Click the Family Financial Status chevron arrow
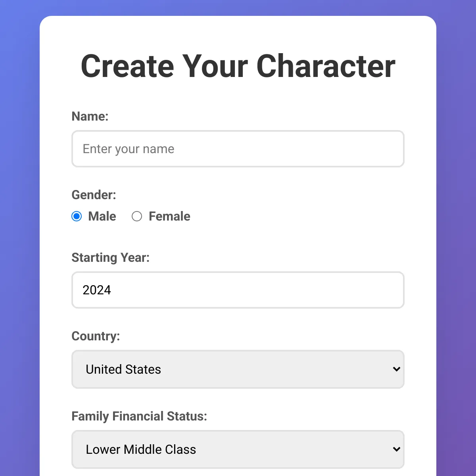This screenshot has height=476, width=476. click(396, 449)
